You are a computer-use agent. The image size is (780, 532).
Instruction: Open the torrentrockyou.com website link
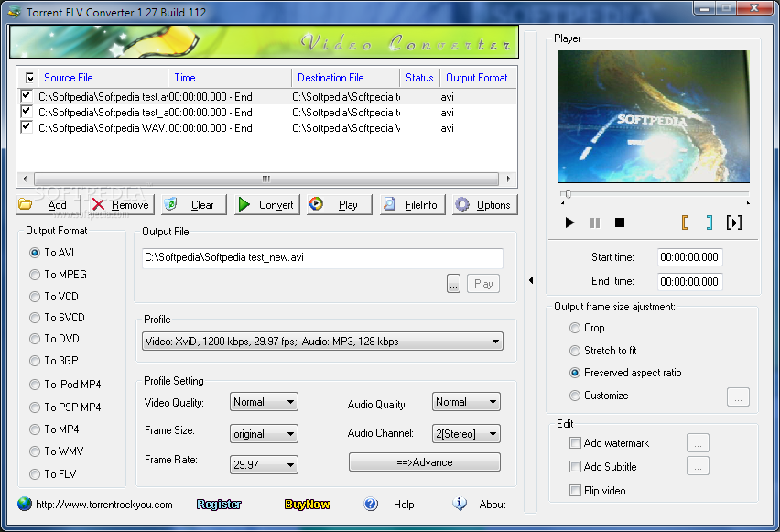click(x=104, y=505)
